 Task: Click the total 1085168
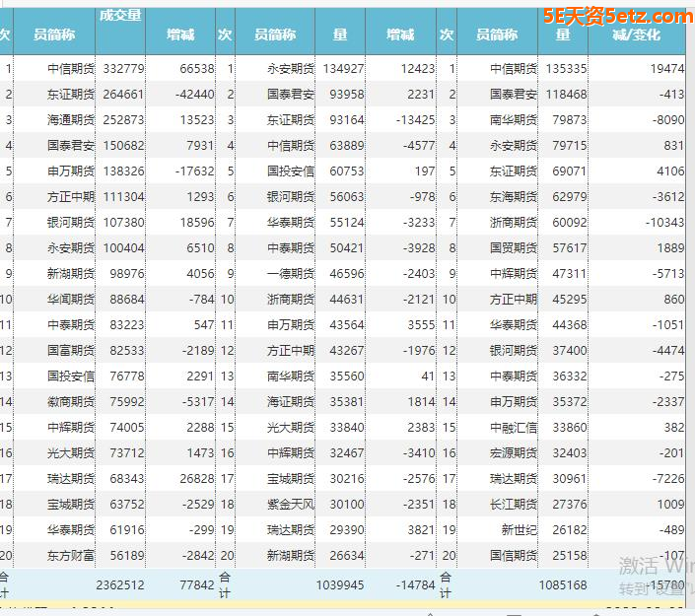[x=563, y=585]
